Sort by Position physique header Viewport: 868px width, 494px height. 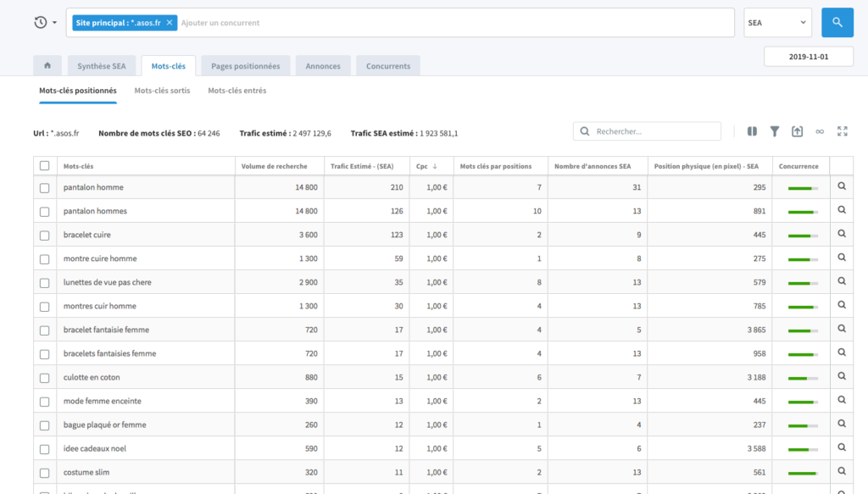(706, 166)
